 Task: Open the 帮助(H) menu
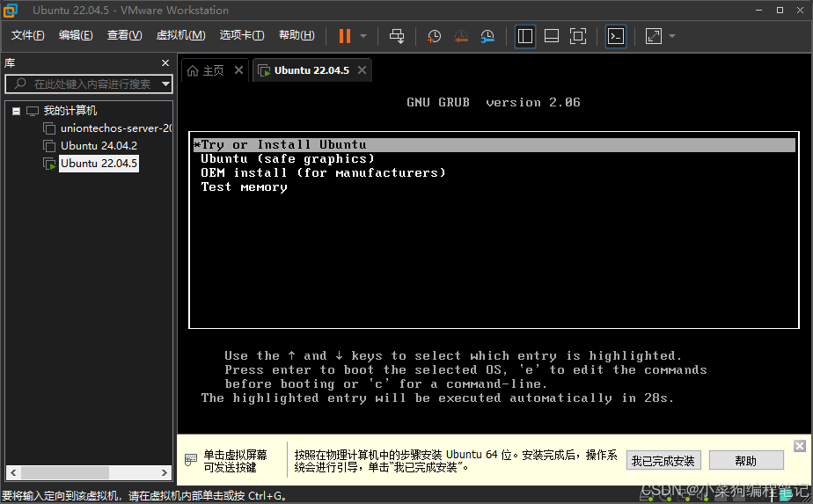click(297, 35)
